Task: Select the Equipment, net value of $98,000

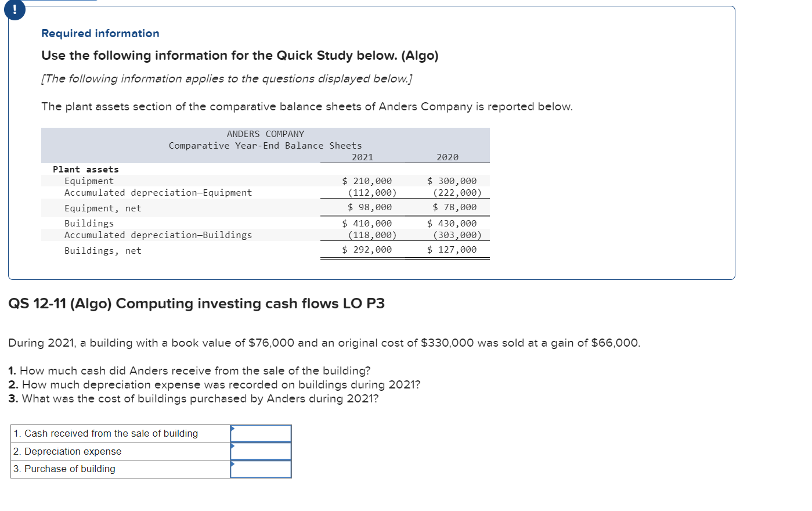Action: click(369, 207)
